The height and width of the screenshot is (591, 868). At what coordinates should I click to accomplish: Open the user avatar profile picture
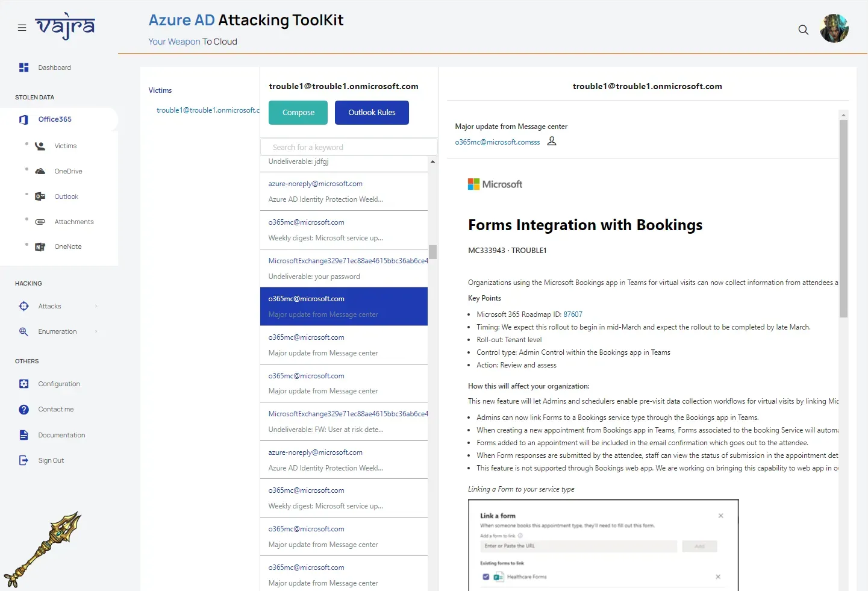pos(834,28)
